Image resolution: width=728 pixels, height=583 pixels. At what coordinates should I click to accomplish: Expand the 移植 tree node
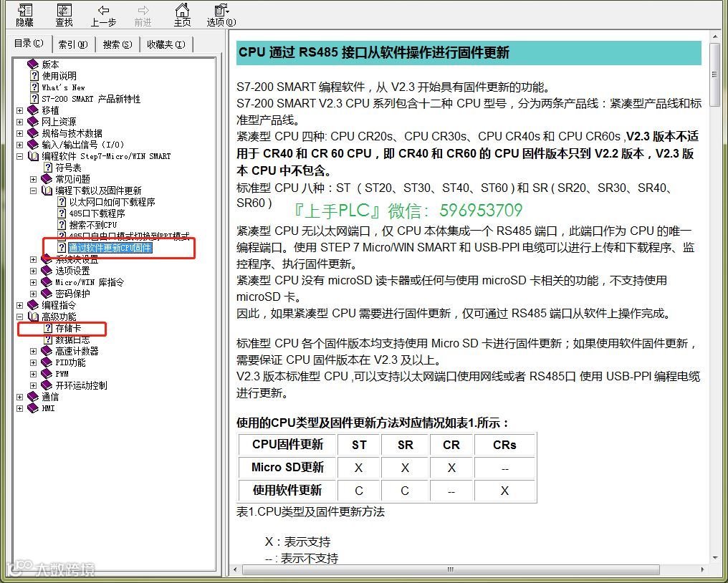point(19,110)
